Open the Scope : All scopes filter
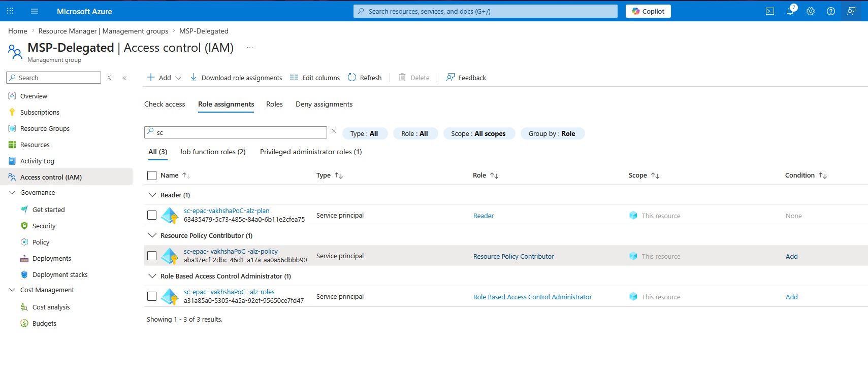868x384 pixels. pos(478,133)
